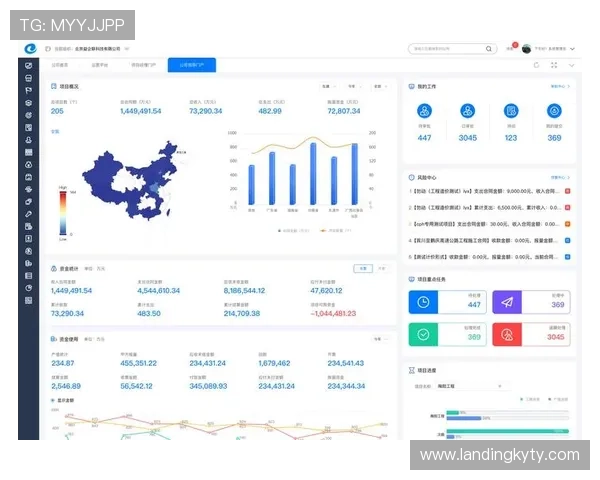Expand the chevron at the tab bar end

pos(571,65)
